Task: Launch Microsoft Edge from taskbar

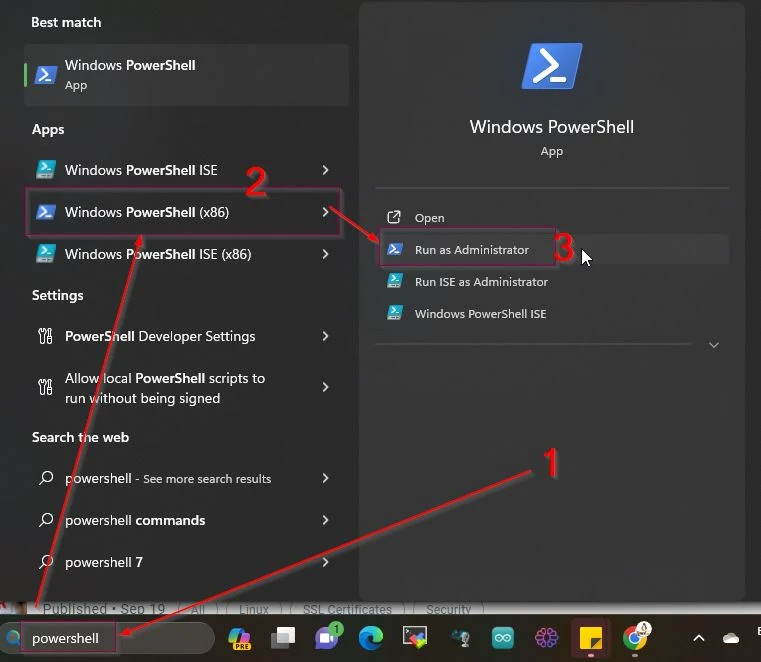Action: (x=371, y=638)
